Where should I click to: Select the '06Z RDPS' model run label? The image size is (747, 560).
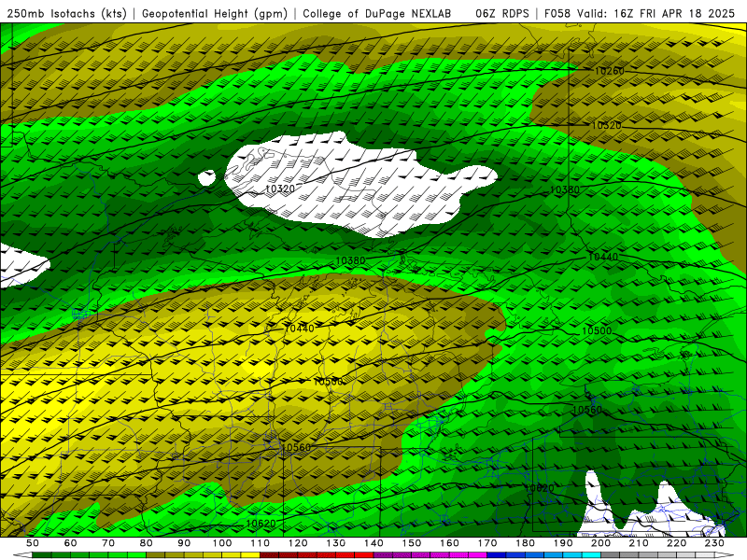click(502, 13)
